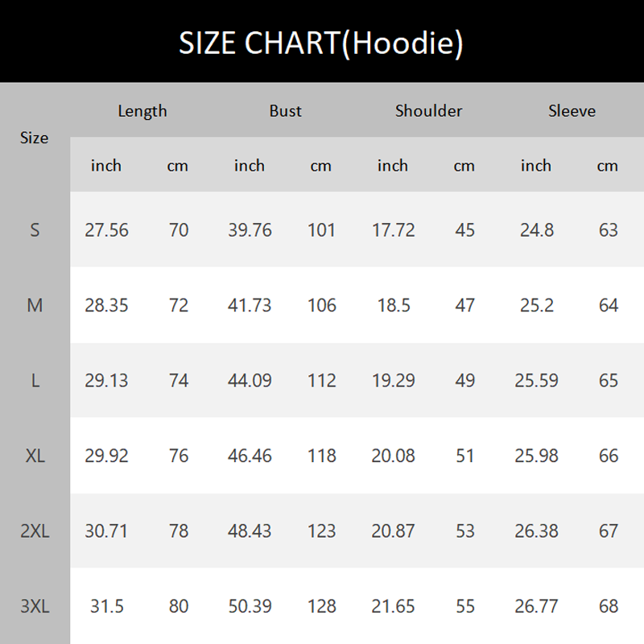644x644 pixels.
Task: Click the Sleeve column header
Action: pos(572,111)
